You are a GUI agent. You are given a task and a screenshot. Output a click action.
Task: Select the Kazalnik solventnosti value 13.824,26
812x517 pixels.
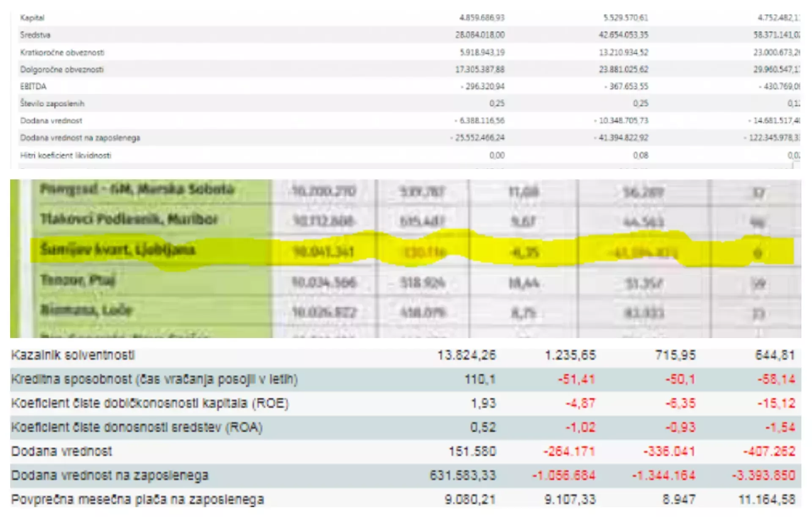(466, 355)
